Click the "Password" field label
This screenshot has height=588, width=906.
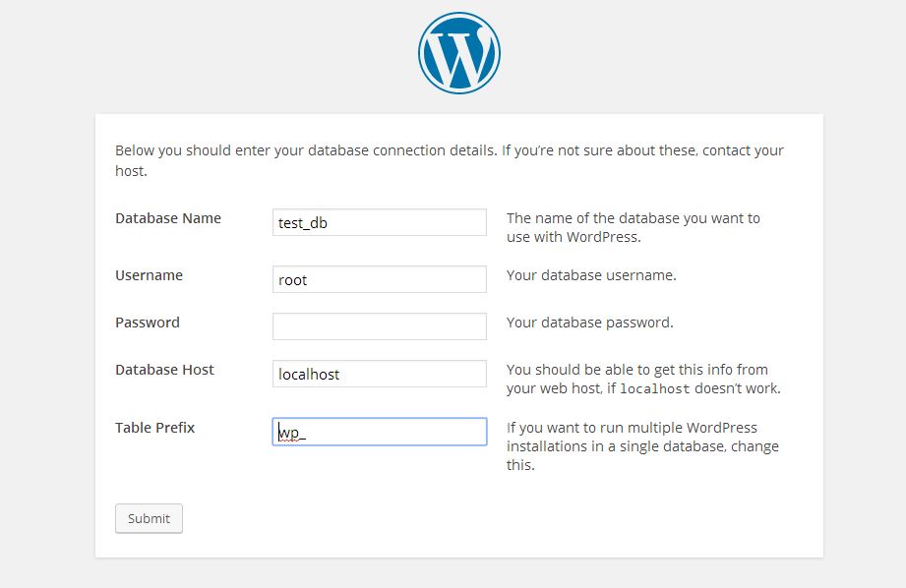[x=148, y=323]
